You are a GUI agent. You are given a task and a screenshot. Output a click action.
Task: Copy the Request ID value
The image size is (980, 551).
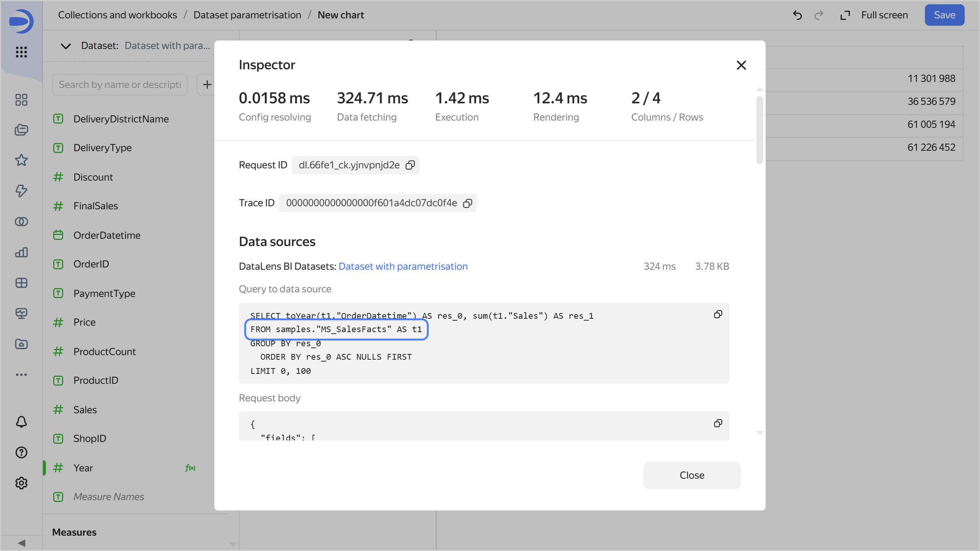(x=410, y=165)
